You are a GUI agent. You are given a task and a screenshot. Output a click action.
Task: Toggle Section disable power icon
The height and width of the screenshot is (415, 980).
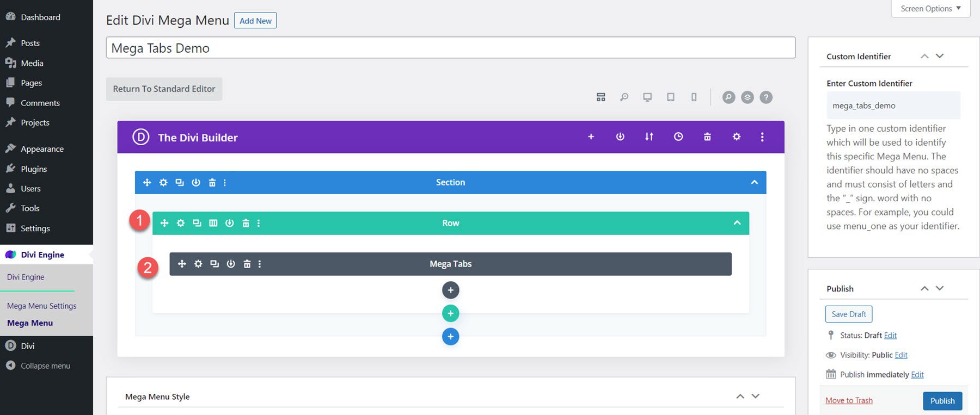click(x=196, y=183)
